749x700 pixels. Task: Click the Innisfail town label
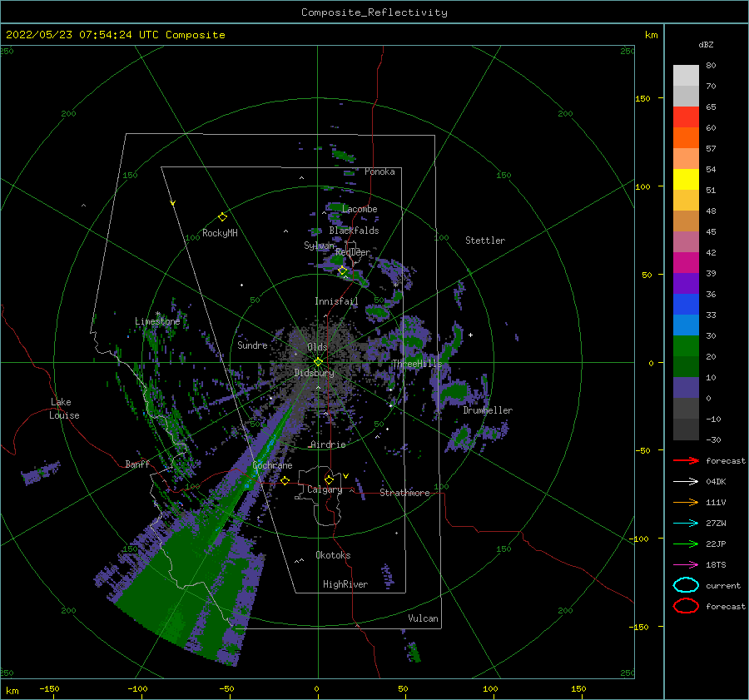pos(336,301)
